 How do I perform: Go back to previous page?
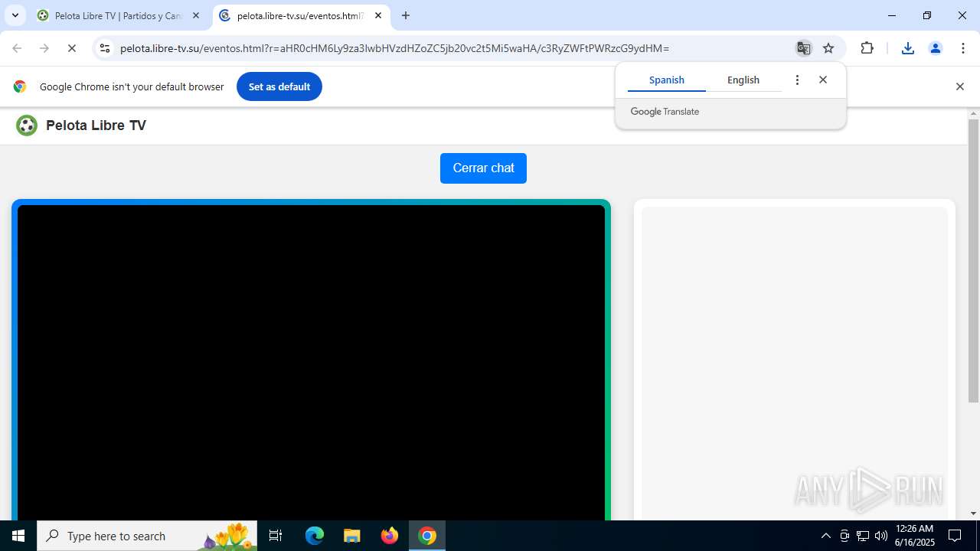click(17, 48)
